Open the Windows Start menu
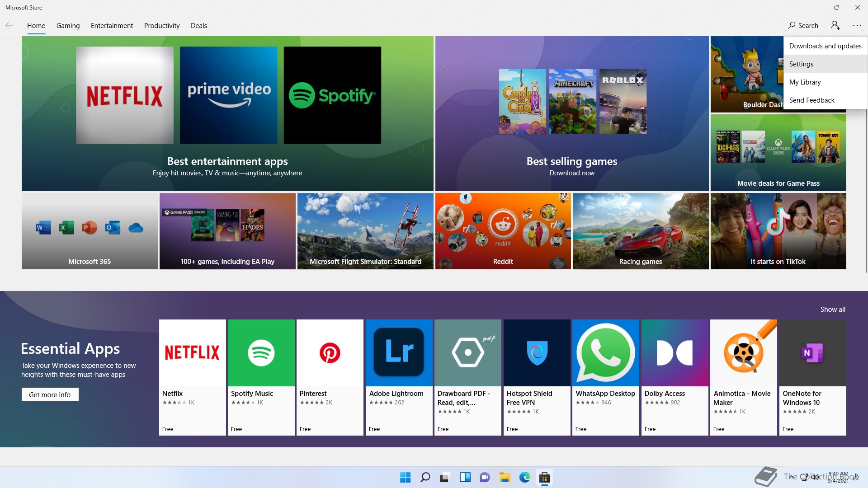Image resolution: width=868 pixels, height=488 pixels. coord(405,477)
